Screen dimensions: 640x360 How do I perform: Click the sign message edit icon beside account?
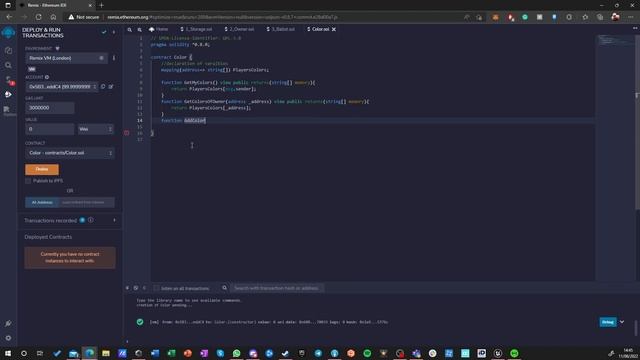(111, 87)
